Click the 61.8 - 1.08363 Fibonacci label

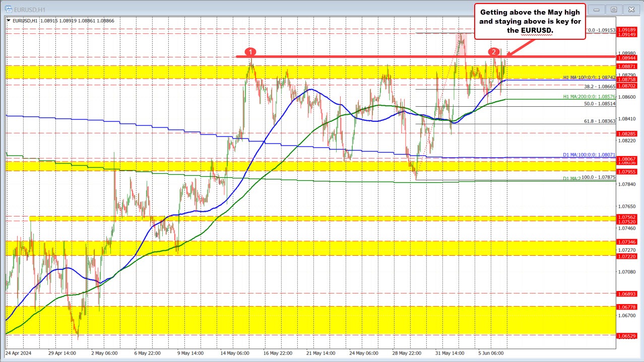coord(599,121)
